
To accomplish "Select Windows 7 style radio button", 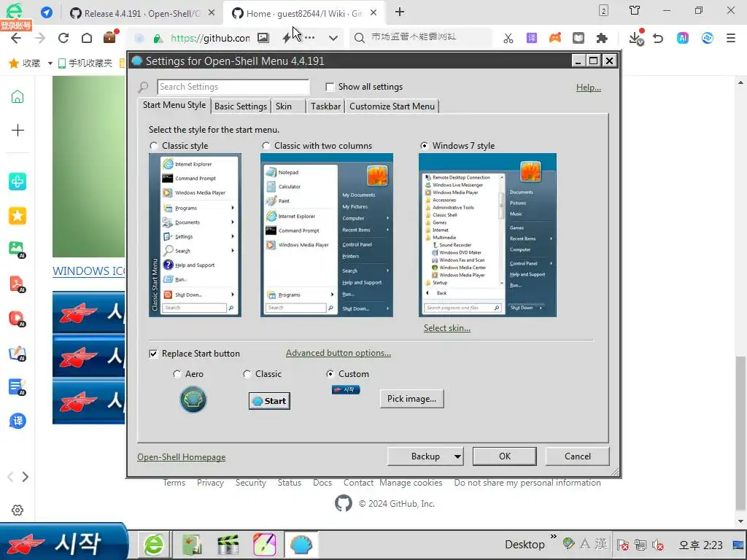I will [424, 146].
